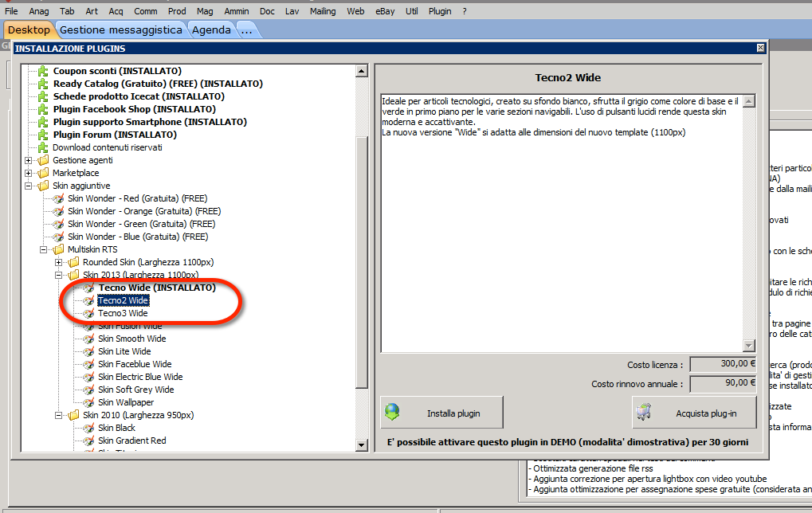
Task: Click the puzzle icon beside Download contenuti riservati
Action: click(x=43, y=147)
